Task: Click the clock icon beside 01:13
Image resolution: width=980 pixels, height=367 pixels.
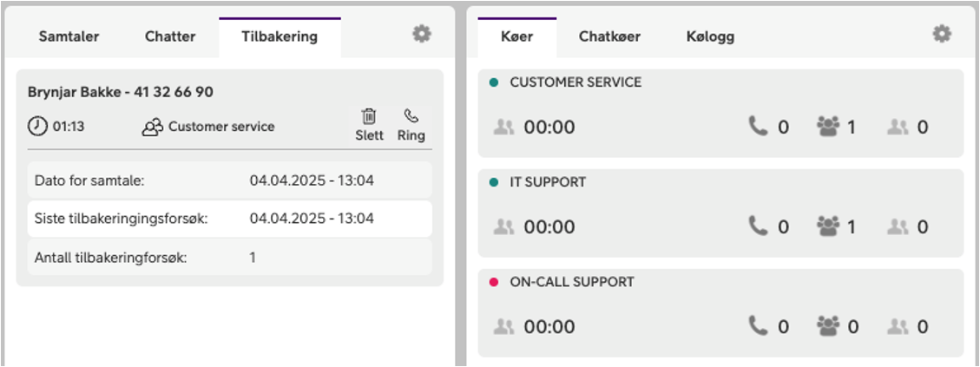Action: click(36, 127)
